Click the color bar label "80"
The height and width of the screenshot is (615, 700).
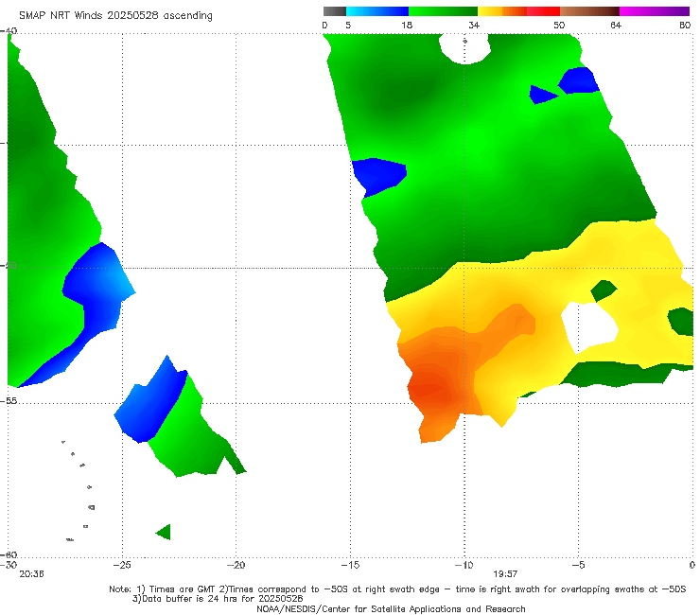[x=685, y=25]
